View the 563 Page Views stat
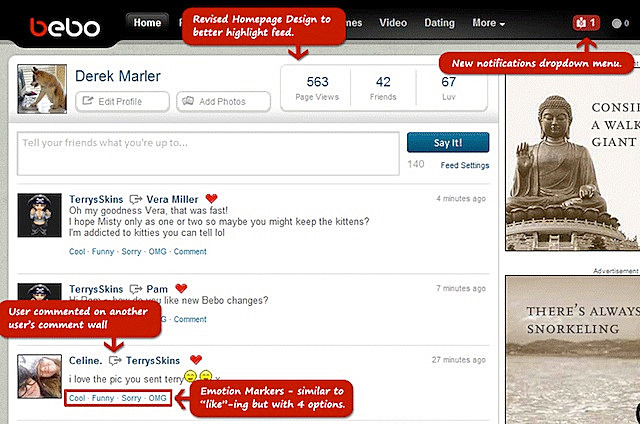The image size is (640, 424). coord(317,88)
